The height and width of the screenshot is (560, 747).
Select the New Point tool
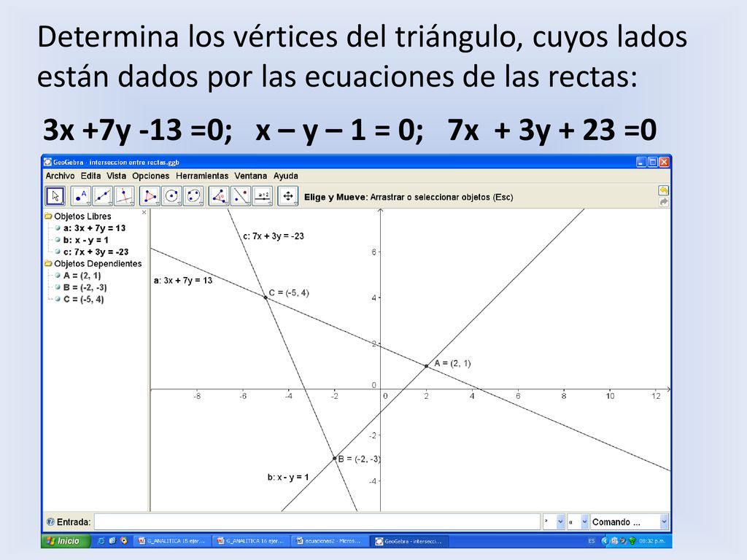point(81,196)
